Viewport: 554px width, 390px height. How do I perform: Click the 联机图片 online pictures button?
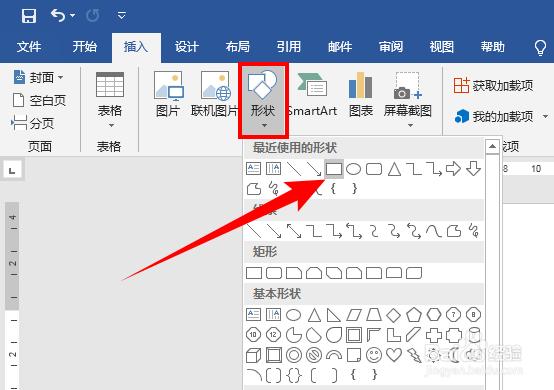(x=215, y=94)
